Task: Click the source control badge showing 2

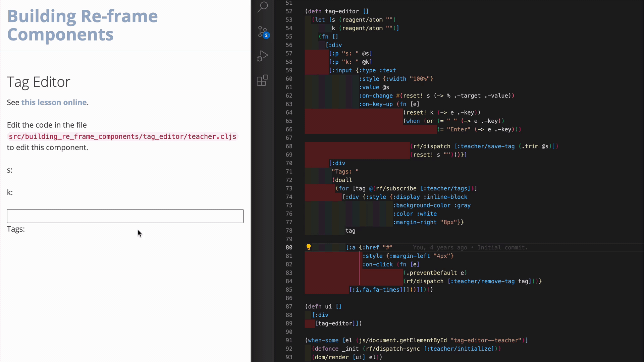Action: pos(266,35)
